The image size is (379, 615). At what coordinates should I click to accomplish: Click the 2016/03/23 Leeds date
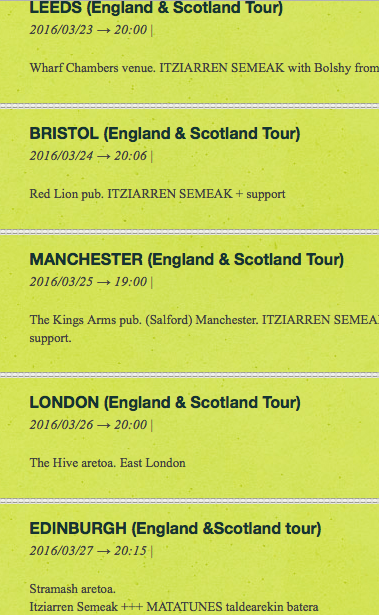pos(61,30)
